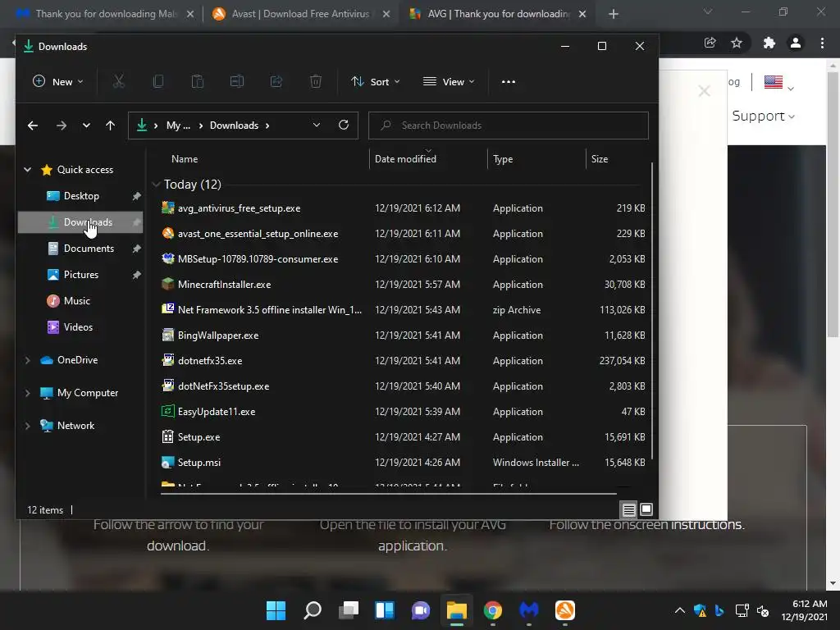Collapse the Quick access tree node
Screen dimensions: 840x630
pos(27,170)
